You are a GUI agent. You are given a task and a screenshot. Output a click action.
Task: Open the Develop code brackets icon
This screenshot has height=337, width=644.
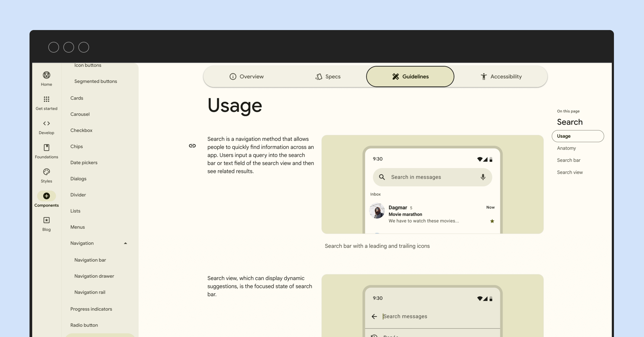pos(46,123)
